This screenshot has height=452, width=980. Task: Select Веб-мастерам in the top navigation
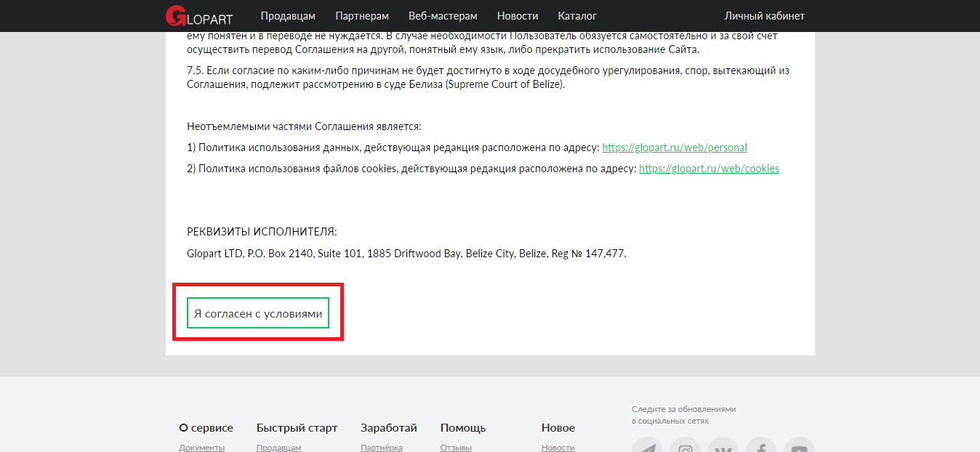coord(443,16)
